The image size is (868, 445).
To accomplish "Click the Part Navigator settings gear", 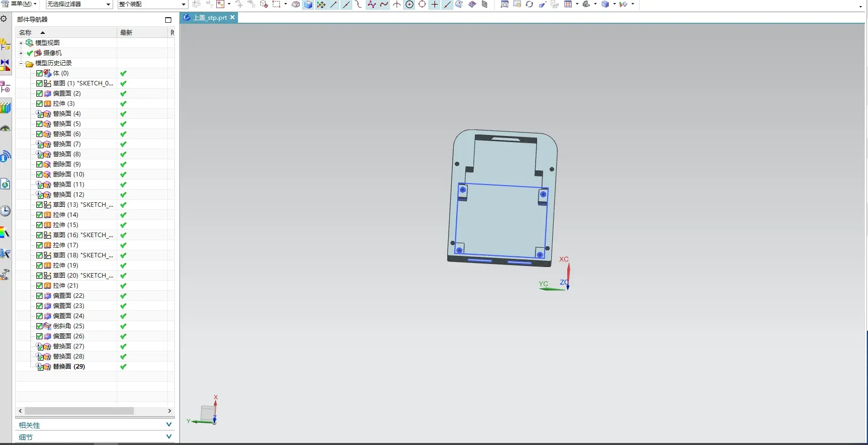I will 4,19.
